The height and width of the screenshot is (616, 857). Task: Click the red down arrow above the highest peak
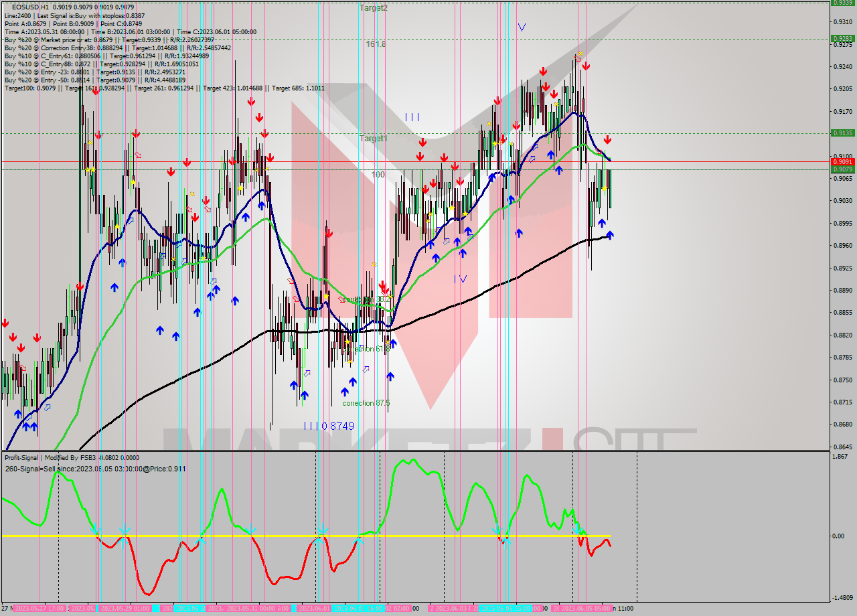pos(586,66)
